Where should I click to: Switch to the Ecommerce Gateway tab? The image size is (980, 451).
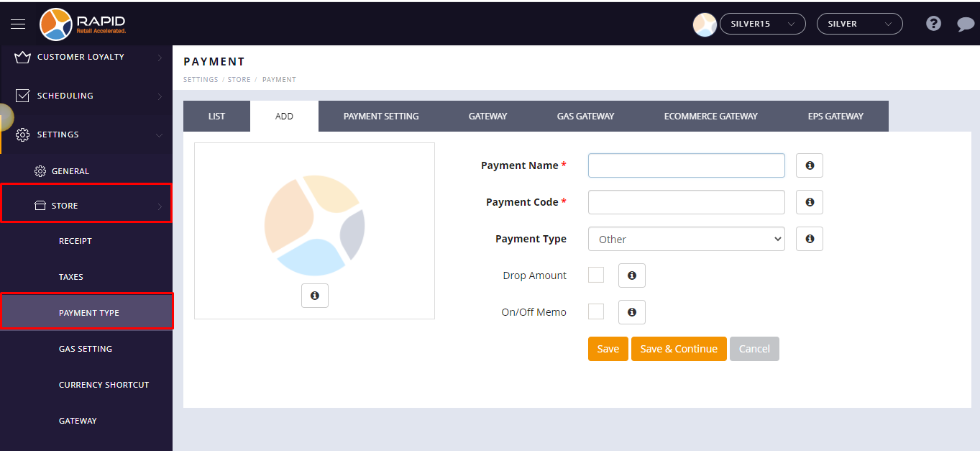(x=710, y=116)
